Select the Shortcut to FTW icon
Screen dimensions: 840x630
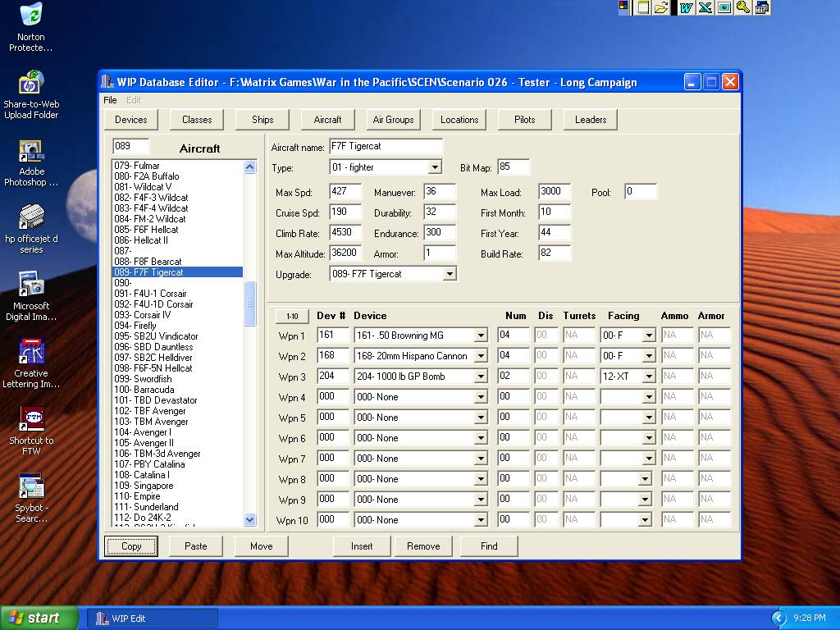(x=31, y=431)
